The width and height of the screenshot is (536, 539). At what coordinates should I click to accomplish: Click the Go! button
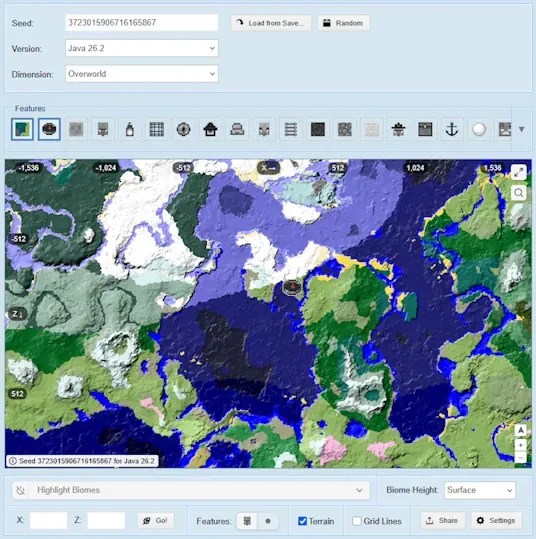point(155,521)
